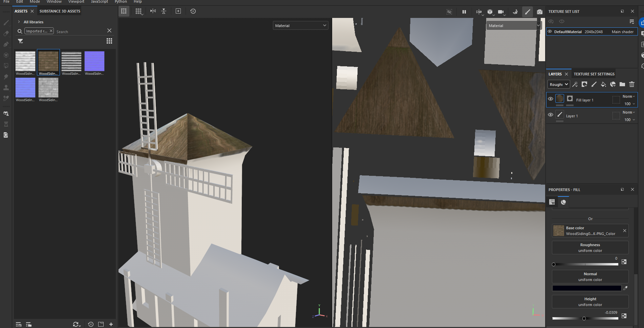Hide Fill layer 1 using eye icon
Screen dimensions: 644x328
click(550, 99)
